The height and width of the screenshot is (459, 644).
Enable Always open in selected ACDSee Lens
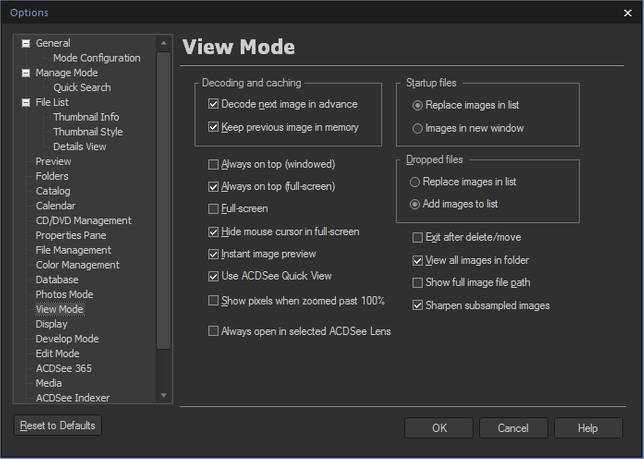click(213, 331)
